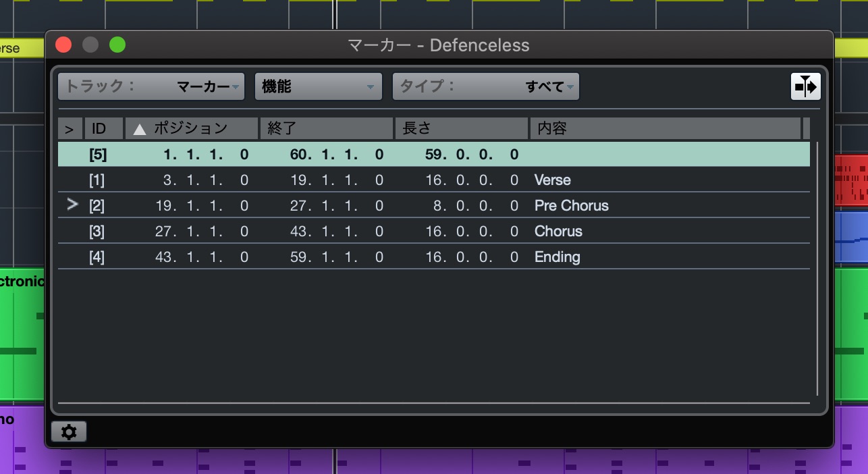868x474 pixels.
Task: Click position 19. 1. 1. 0 of Pre Chorus
Action: pyautogui.click(x=202, y=206)
